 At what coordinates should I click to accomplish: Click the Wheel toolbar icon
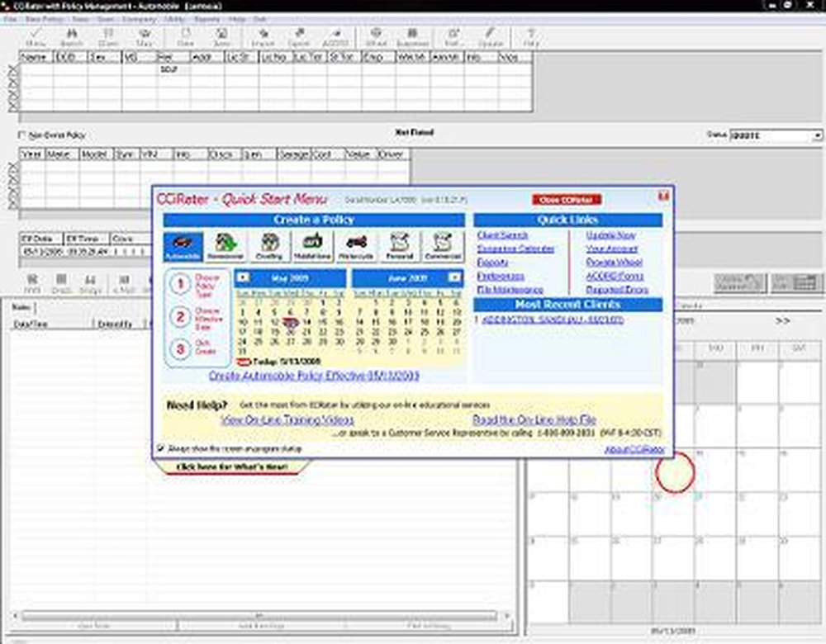point(376,37)
